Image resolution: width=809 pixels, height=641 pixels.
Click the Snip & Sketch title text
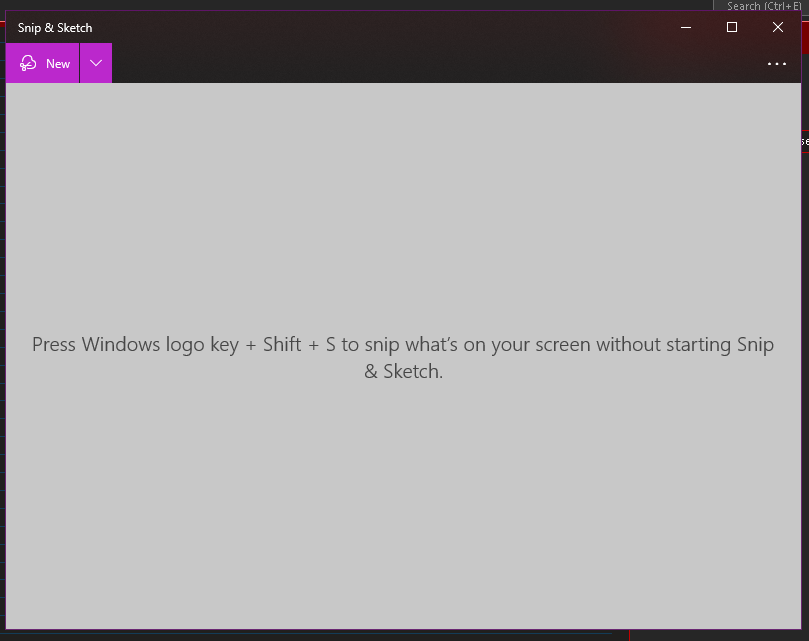click(55, 28)
